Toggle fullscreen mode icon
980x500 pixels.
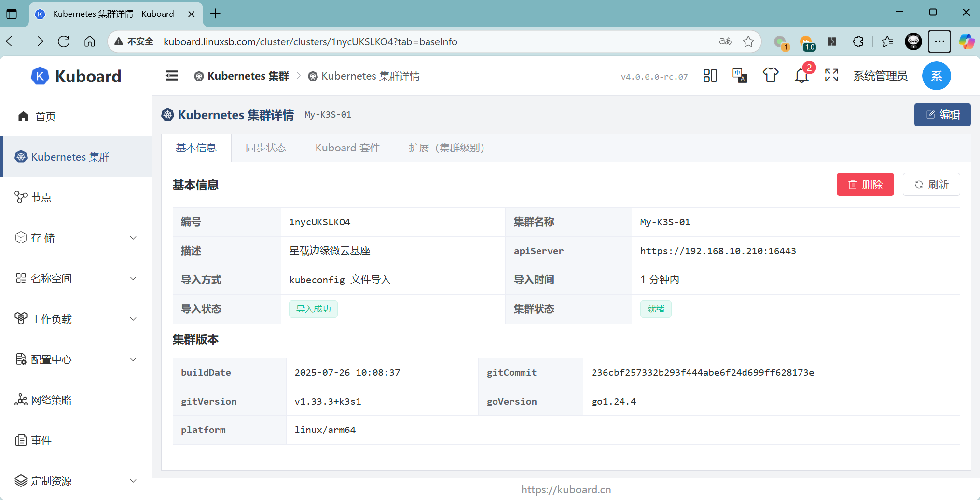831,76
